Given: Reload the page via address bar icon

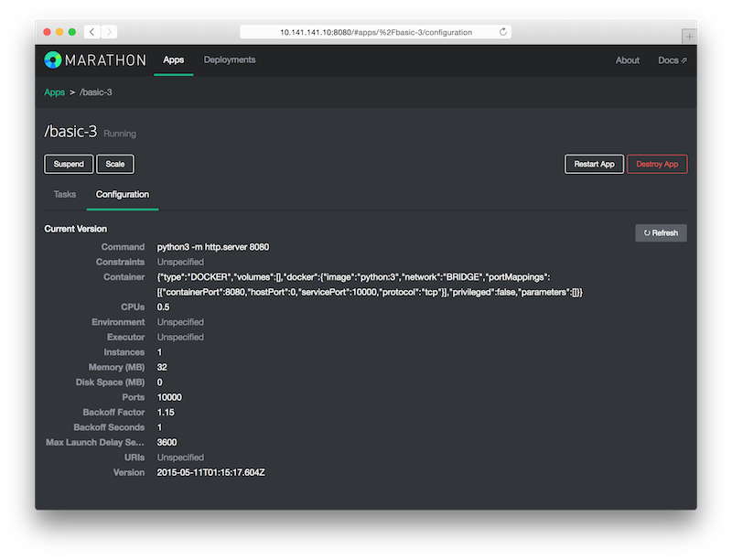Looking at the screenshot, I should (x=502, y=32).
